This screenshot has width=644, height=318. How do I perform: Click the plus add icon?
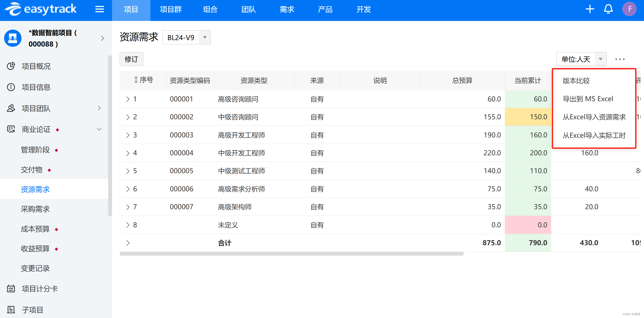point(590,9)
